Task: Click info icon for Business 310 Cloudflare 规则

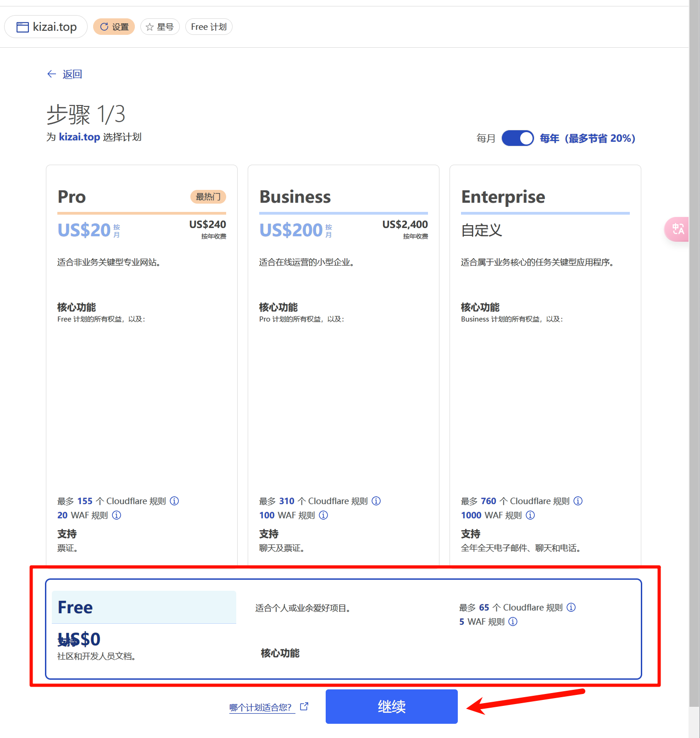Action: coord(376,501)
